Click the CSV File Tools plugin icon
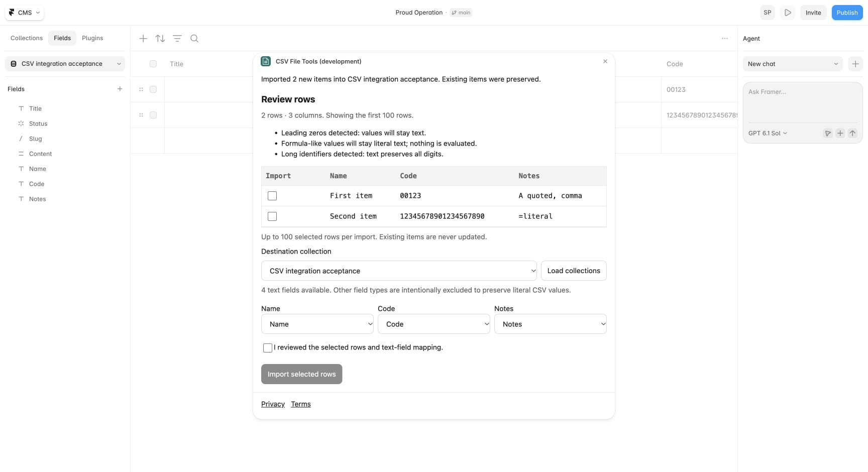The image size is (868, 472). pyautogui.click(x=266, y=61)
